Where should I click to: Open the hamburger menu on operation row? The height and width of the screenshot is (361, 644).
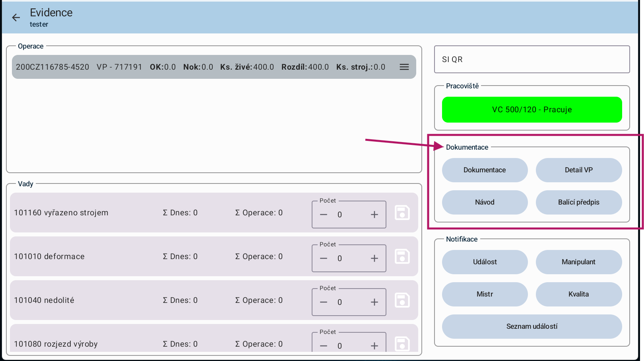click(404, 67)
